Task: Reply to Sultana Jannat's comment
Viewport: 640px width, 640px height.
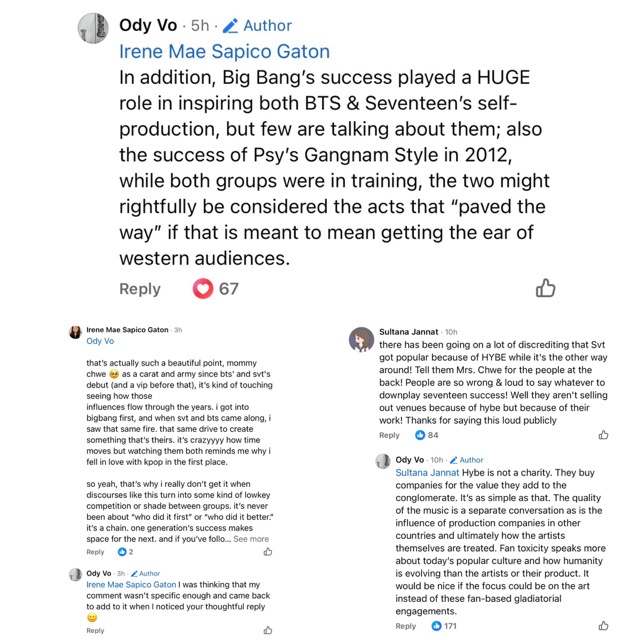Action: click(x=389, y=435)
